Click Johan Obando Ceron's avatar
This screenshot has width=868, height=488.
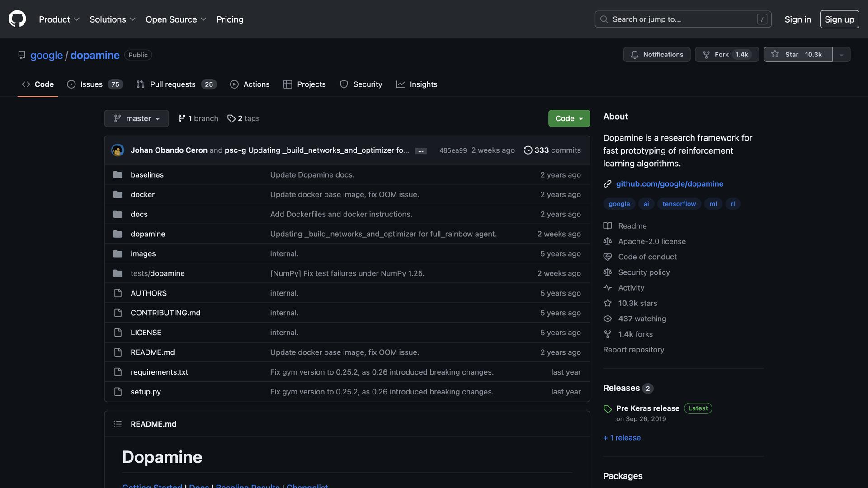(x=118, y=150)
